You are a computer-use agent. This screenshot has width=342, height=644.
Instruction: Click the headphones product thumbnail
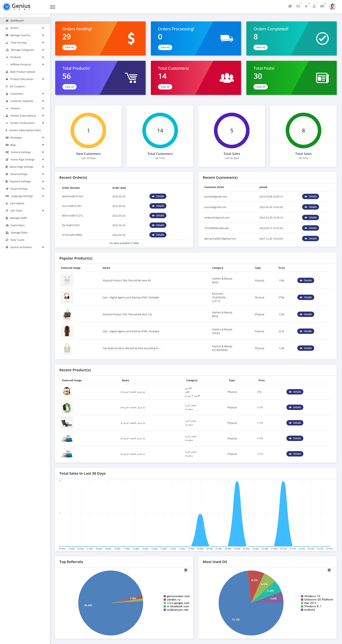pos(67,297)
